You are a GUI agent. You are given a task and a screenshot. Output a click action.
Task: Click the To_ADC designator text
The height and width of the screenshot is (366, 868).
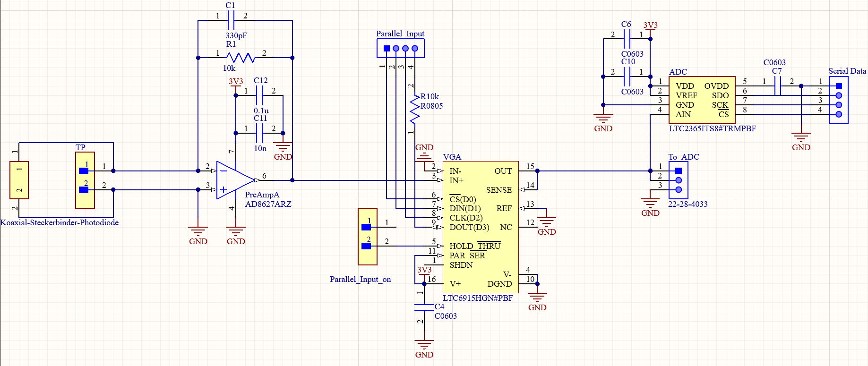pyautogui.click(x=683, y=157)
